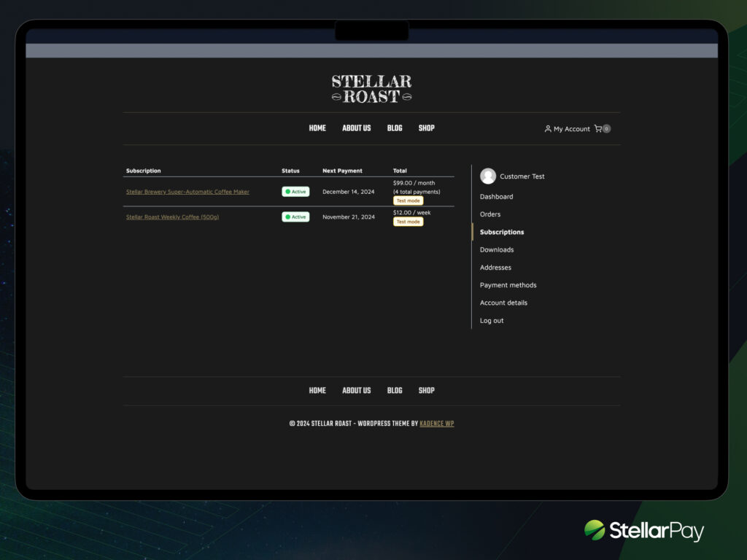This screenshot has width=747, height=560.
Task: Open the Stellar Brewery Super-Automatic Coffee Maker subscription
Action: [187, 191]
